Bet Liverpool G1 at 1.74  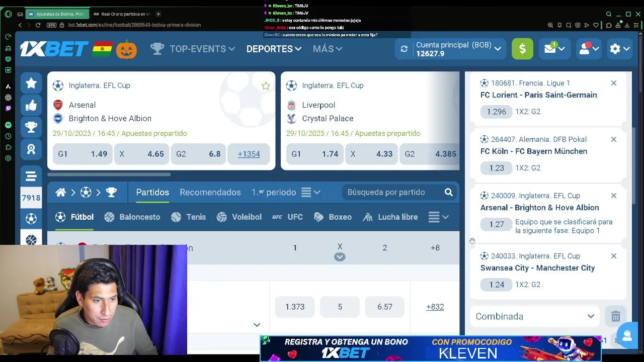click(x=315, y=154)
